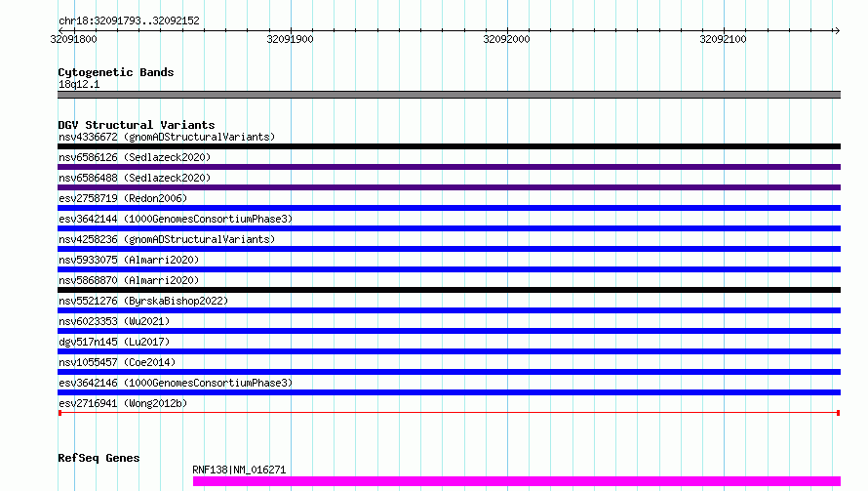This screenshot has width=868, height=491.
Task: Open the RNF138|NM_016271 gene label
Action: coord(239,470)
